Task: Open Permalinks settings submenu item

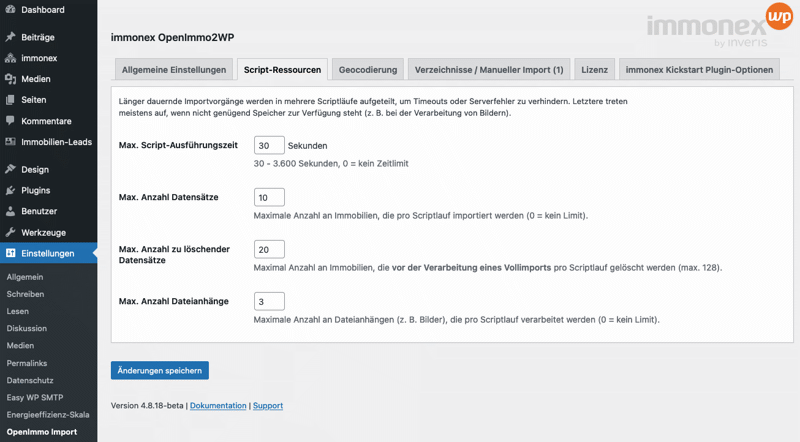Action: click(x=27, y=363)
